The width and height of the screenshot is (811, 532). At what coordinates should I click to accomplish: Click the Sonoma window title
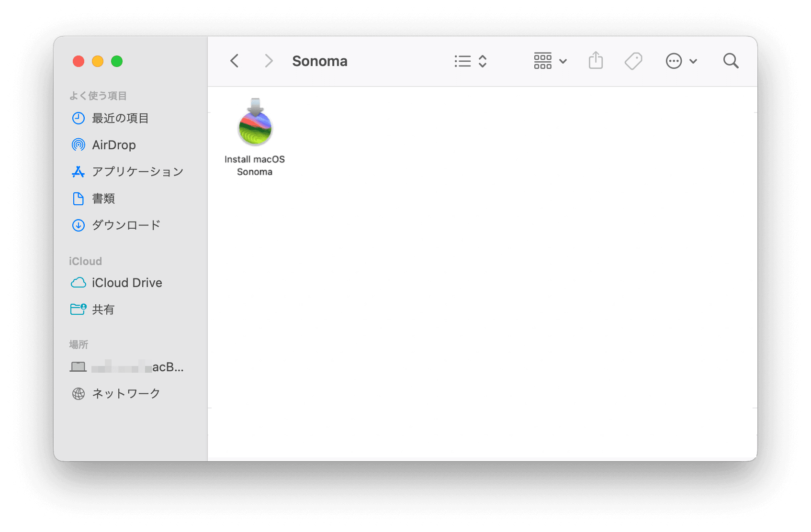(x=320, y=61)
